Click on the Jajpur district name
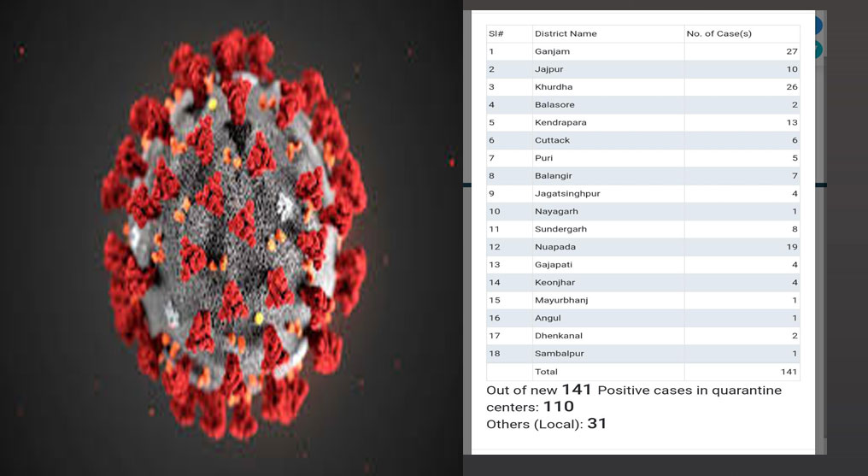This screenshot has width=868, height=476. pos(548,69)
